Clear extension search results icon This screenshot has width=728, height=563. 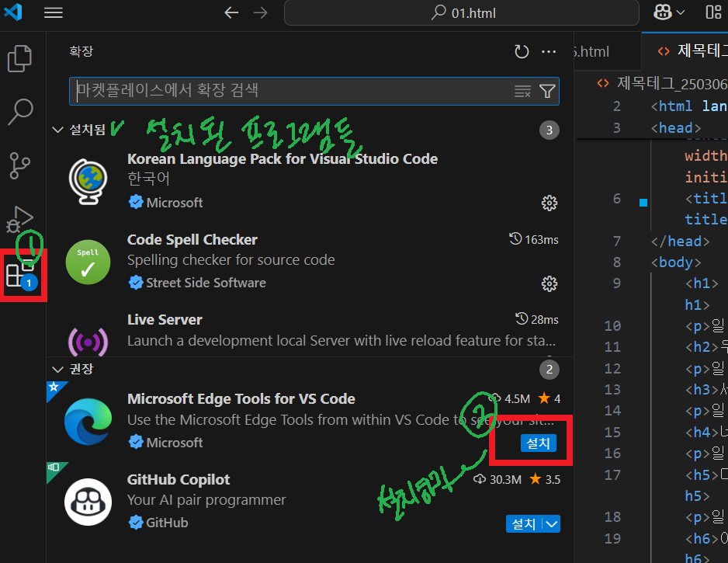[522, 91]
